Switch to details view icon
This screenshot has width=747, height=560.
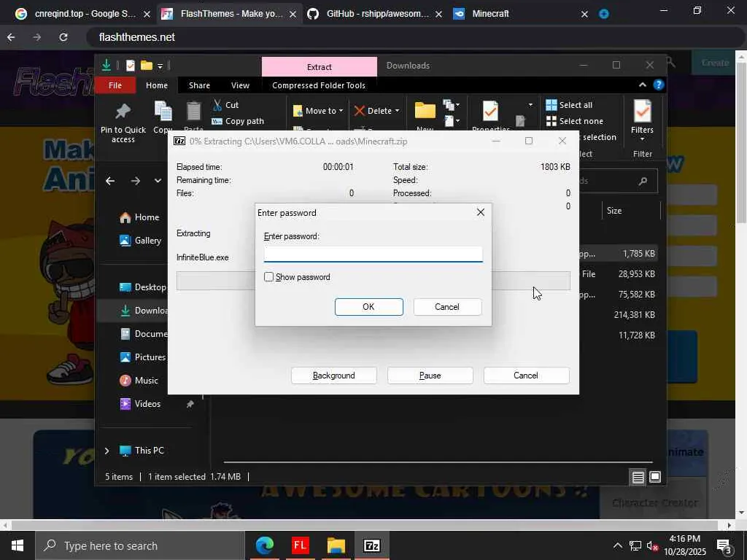click(638, 477)
